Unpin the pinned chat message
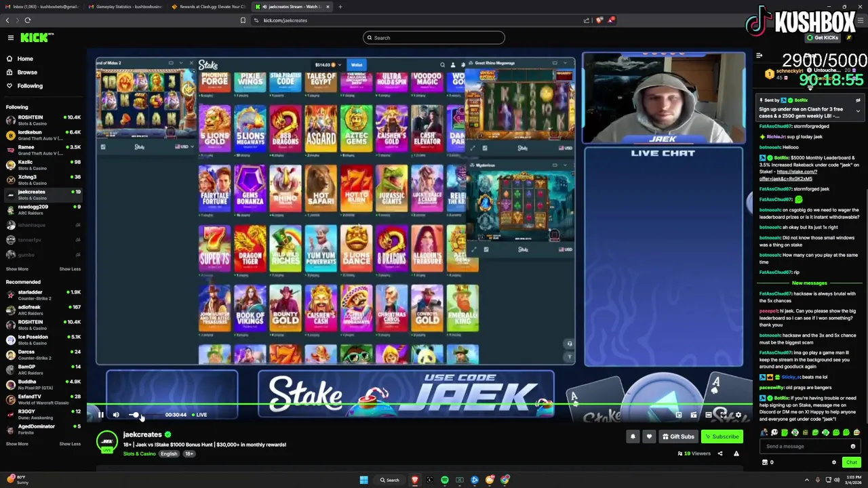 coord(858,100)
